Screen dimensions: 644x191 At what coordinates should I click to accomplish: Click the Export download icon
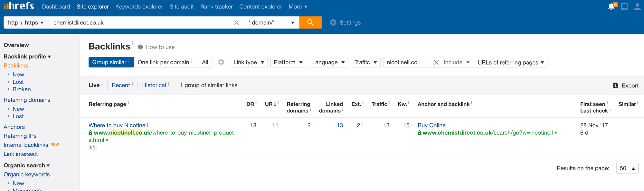616,85
